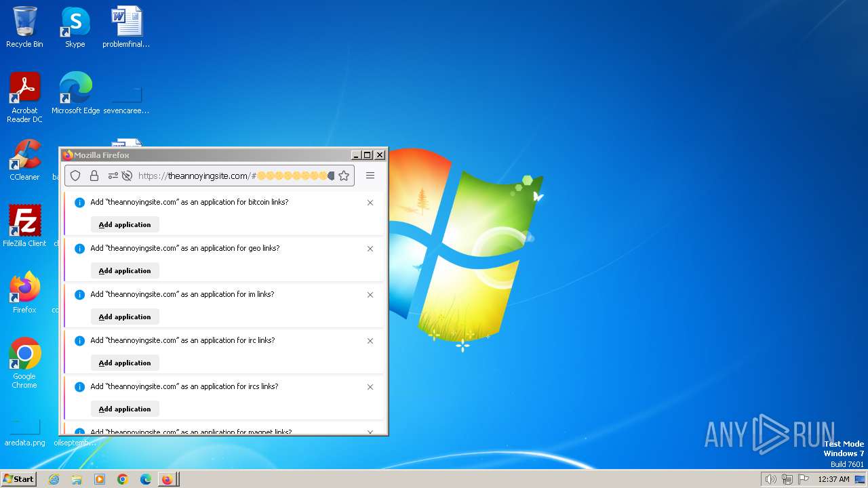Screen dimensions: 868x488
Task: Open File Explorer from taskbar
Action: point(77,479)
